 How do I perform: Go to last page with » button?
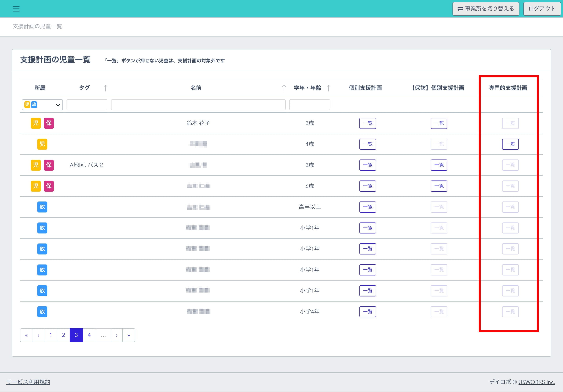pos(129,335)
